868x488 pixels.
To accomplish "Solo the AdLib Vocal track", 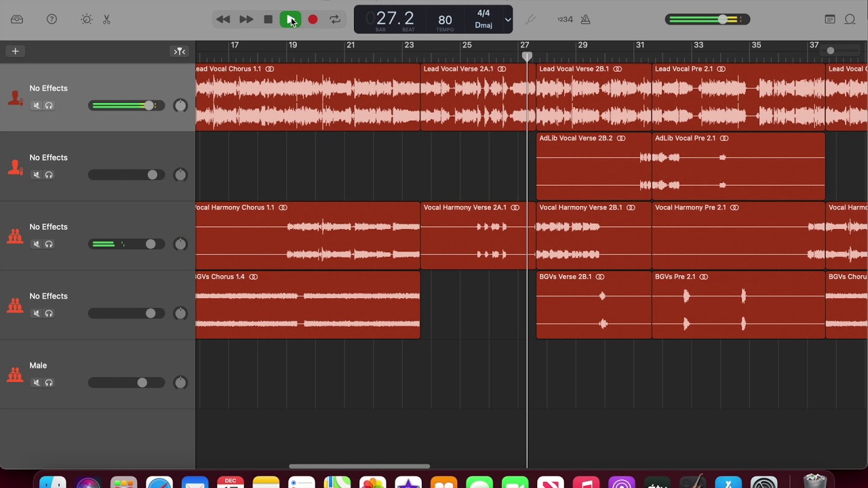I will point(49,175).
